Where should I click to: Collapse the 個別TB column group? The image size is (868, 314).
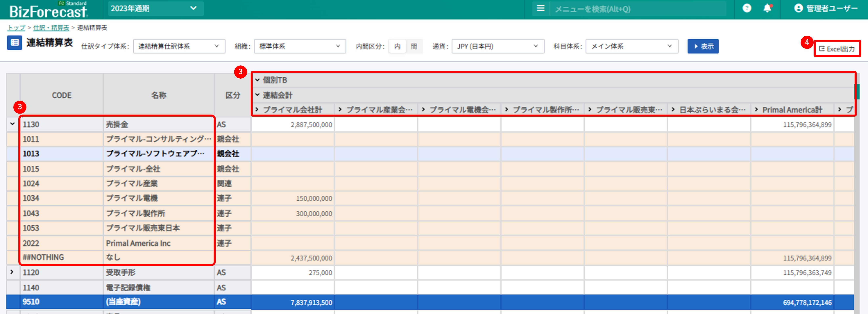click(258, 80)
